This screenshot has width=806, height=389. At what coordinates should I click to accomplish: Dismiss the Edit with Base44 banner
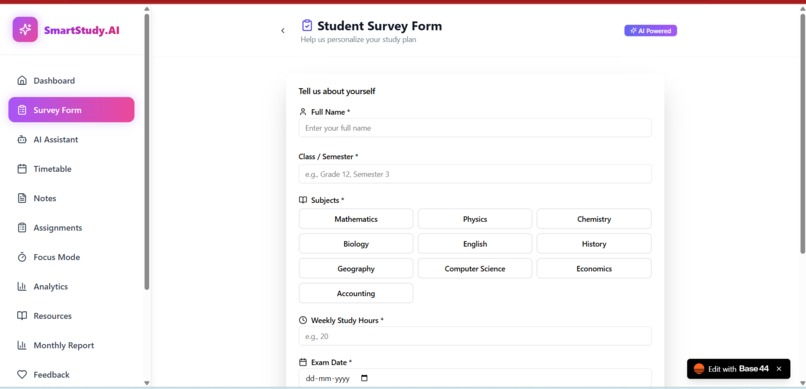click(779, 369)
